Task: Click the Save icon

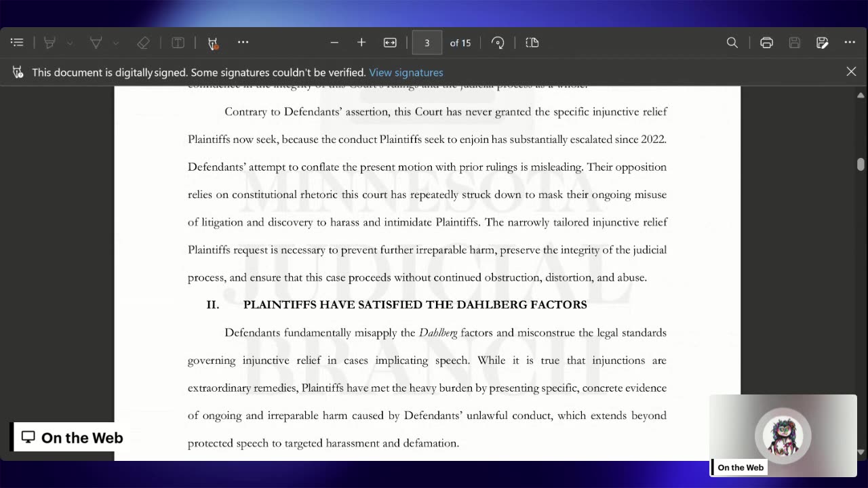Action: click(795, 43)
